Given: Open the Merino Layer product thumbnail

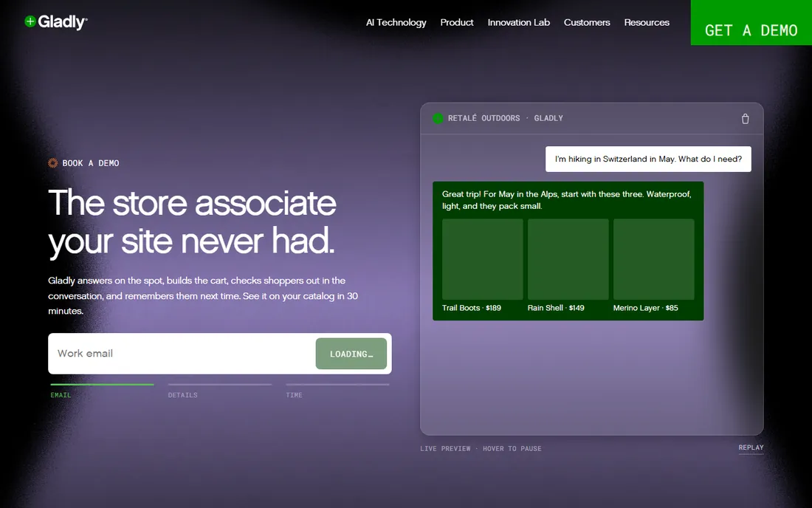Looking at the screenshot, I should 653,259.
